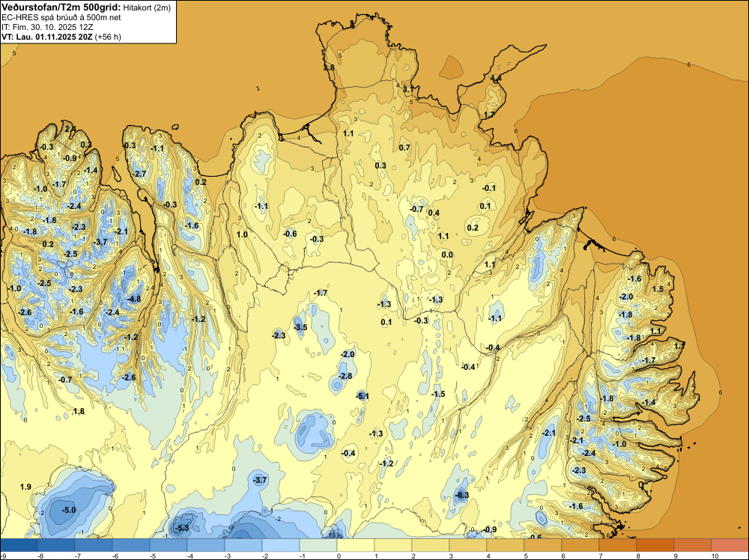
Task: Select the legend swatch between -1 and 0
Action: [x=318, y=545]
